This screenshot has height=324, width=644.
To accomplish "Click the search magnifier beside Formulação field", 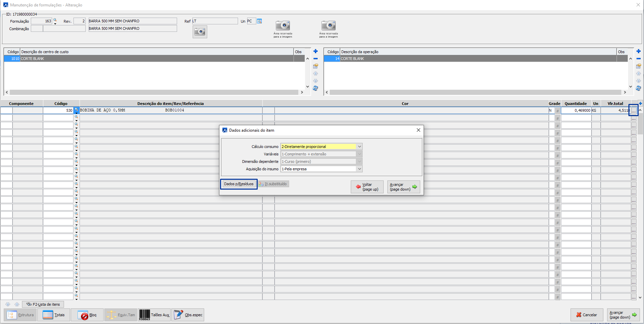I will pyautogui.click(x=55, y=20).
